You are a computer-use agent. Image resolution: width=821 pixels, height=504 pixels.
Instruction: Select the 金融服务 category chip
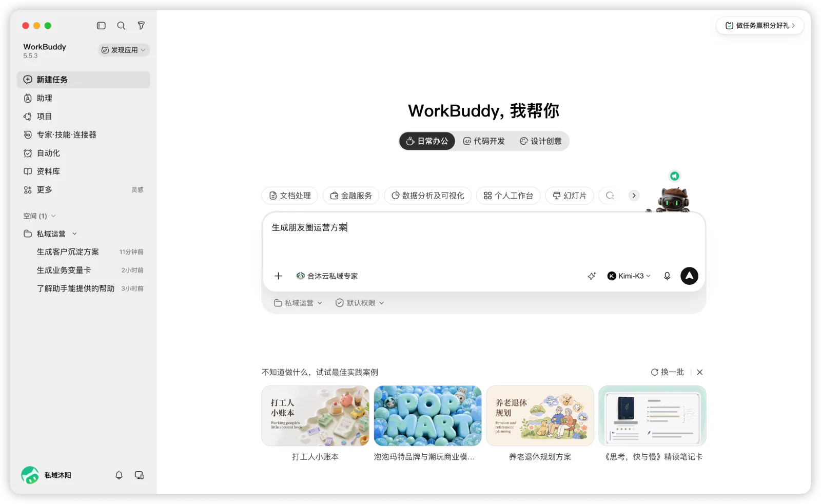click(351, 196)
